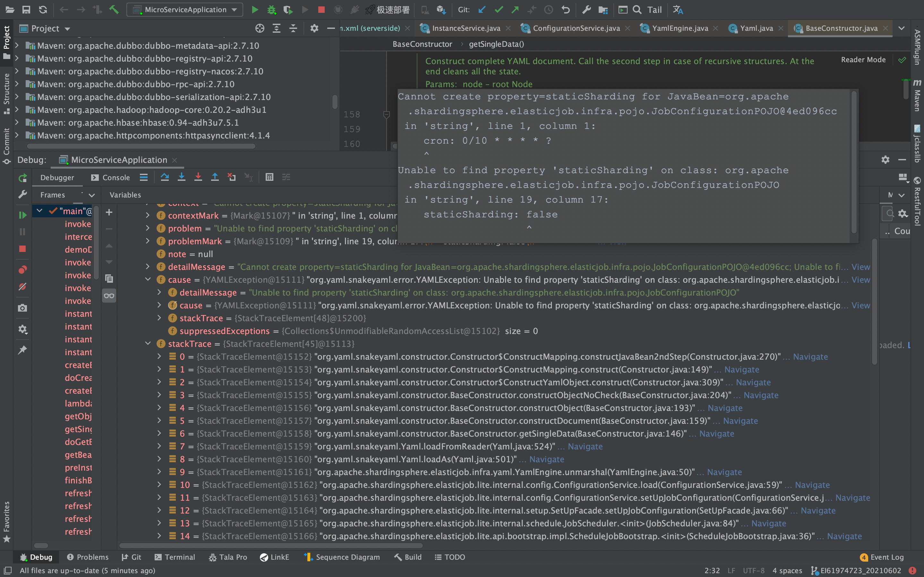Image resolution: width=924 pixels, height=577 pixels.
Task: Click Navigate link for Yaml.loadAs stack element
Action: [x=546, y=459]
